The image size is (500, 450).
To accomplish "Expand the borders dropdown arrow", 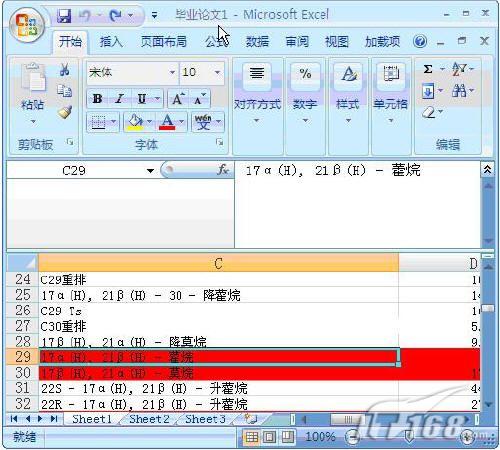I will coord(114,122).
